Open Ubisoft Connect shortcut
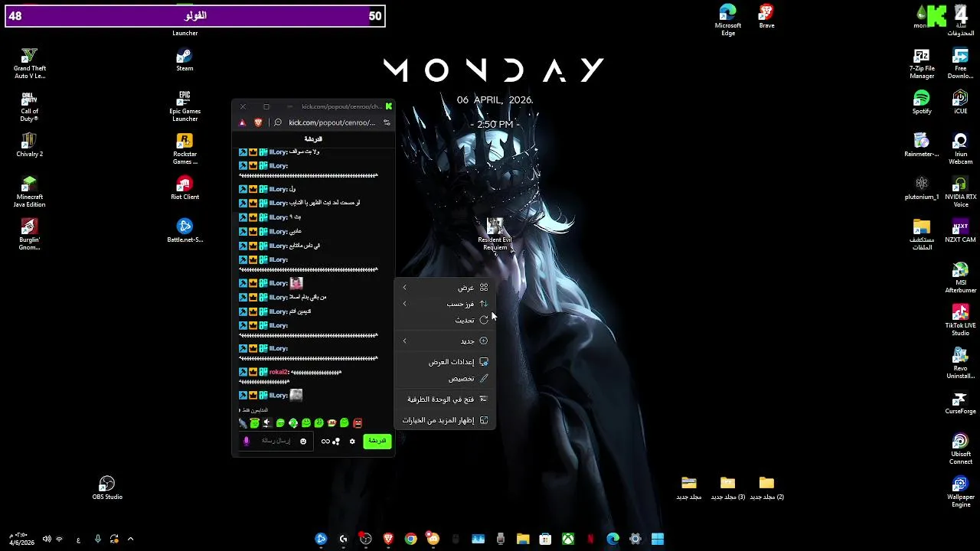Screen dimensions: 980x551 tap(960, 449)
